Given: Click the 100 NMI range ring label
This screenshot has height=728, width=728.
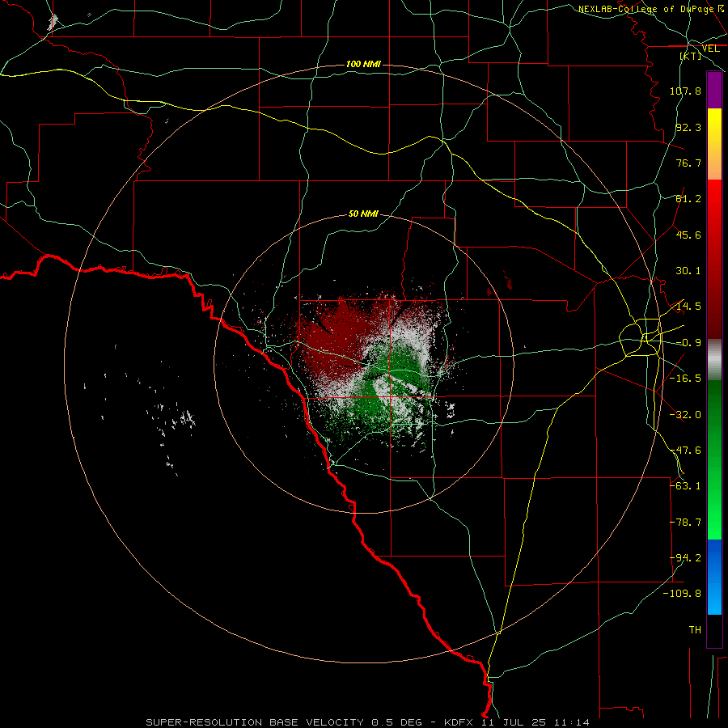Looking at the screenshot, I should pos(363,64).
